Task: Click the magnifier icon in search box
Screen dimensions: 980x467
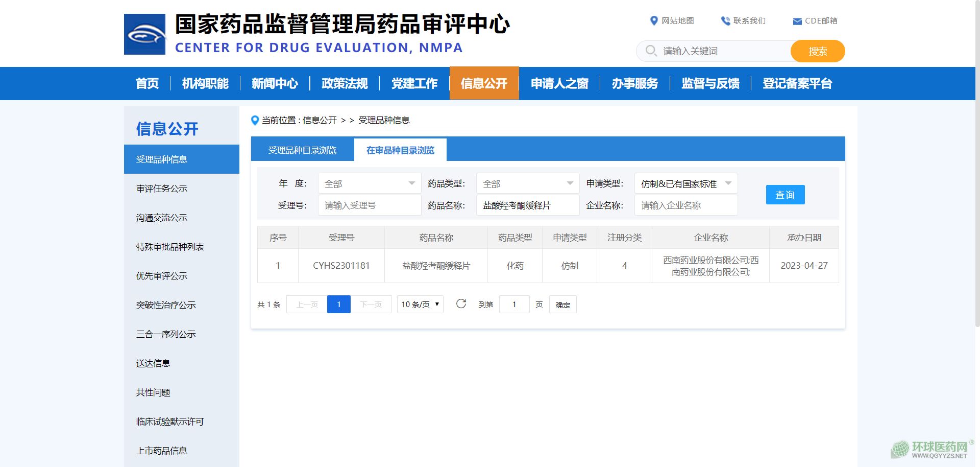Action: click(651, 51)
